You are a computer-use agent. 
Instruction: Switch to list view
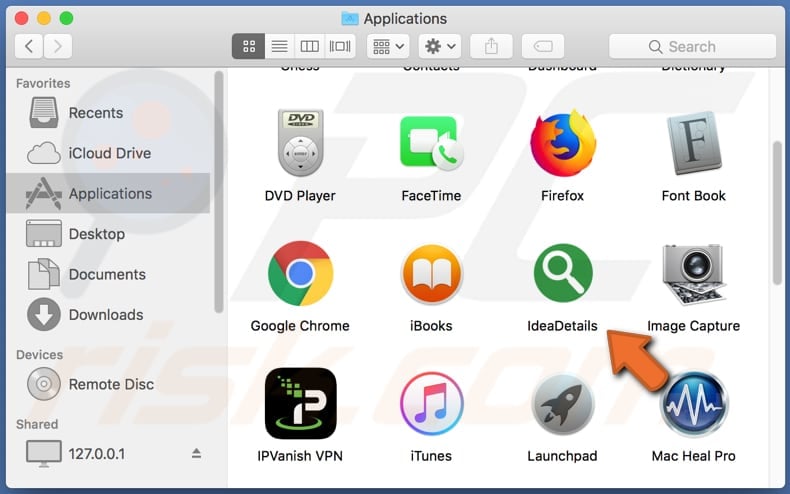(x=279, y=46)
